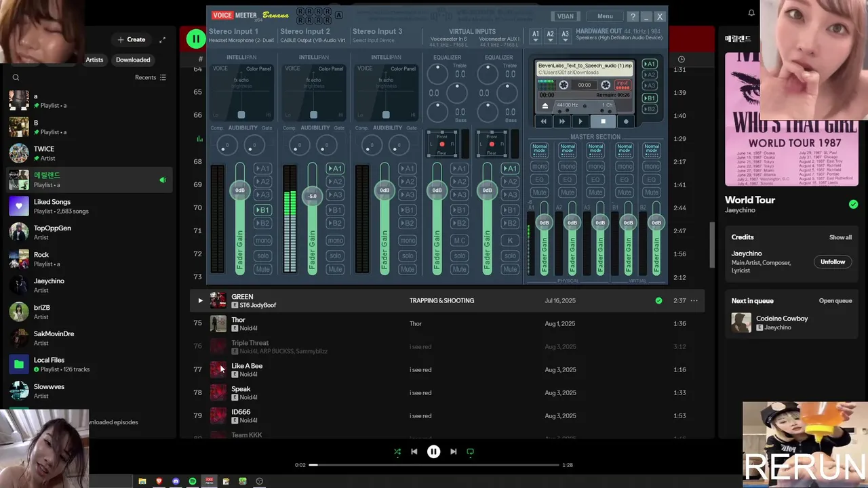
Task: Play the Voicemeeter cassette recorder file
Action: click(x=580, y=121)
